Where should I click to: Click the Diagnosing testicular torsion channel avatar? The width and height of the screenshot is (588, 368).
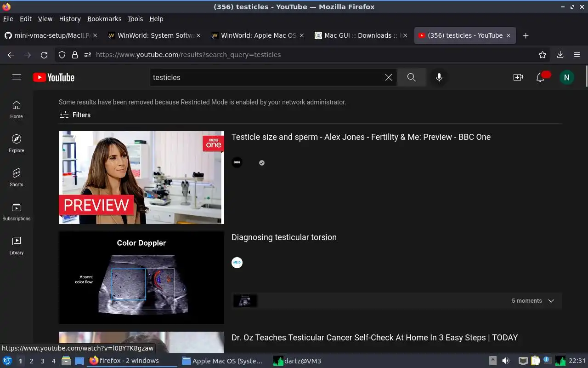(x=237, y=263)
